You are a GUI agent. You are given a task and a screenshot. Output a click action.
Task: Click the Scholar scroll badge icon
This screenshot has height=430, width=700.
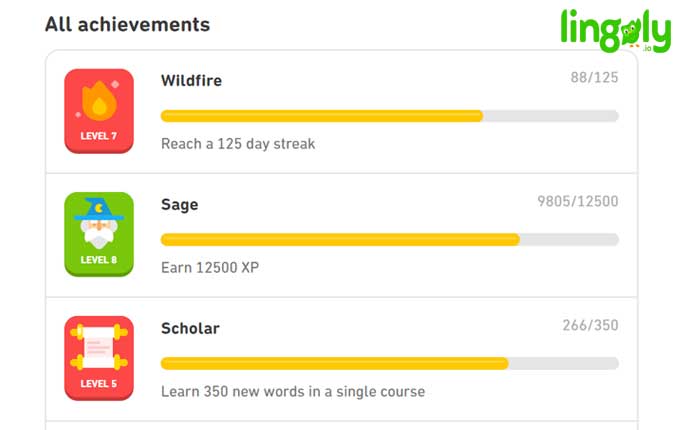99,358
